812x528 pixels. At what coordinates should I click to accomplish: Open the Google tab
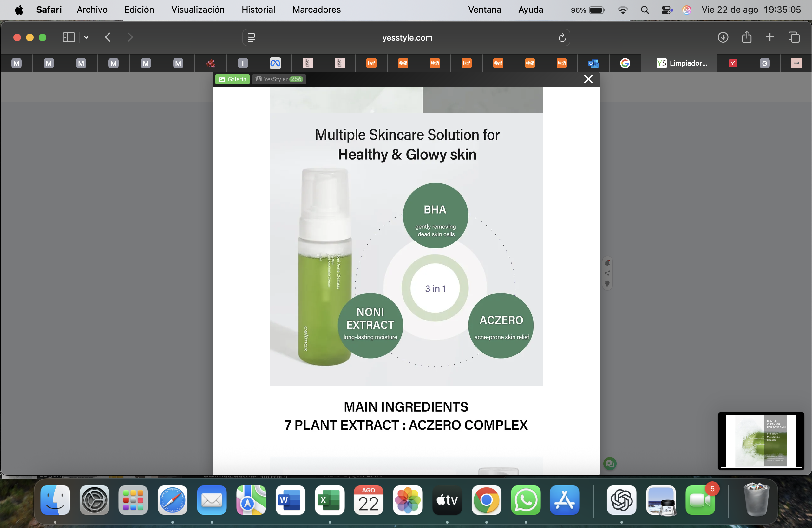625,63
